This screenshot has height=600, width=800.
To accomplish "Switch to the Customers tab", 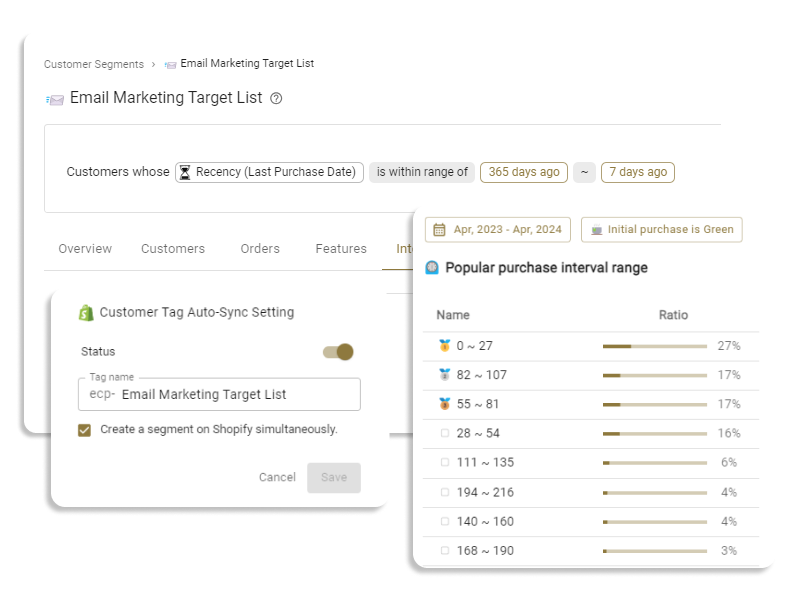I will 173,249.
